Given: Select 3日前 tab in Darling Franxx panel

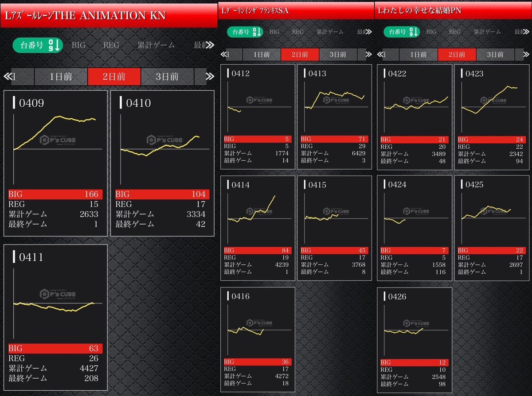Looking at the screenshot, I should 338,54.
